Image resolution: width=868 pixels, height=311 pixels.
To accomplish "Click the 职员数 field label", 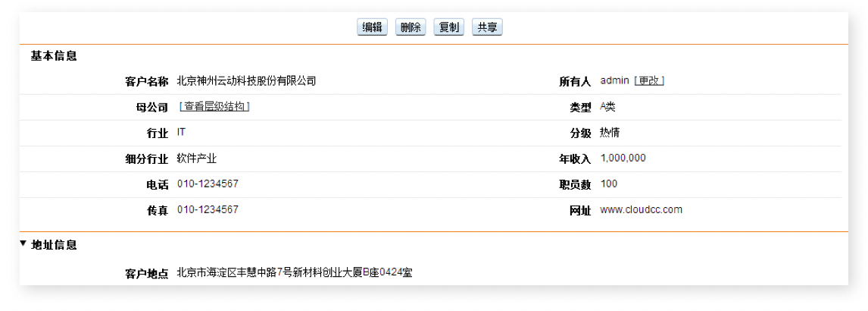I will tap(575, 185).
